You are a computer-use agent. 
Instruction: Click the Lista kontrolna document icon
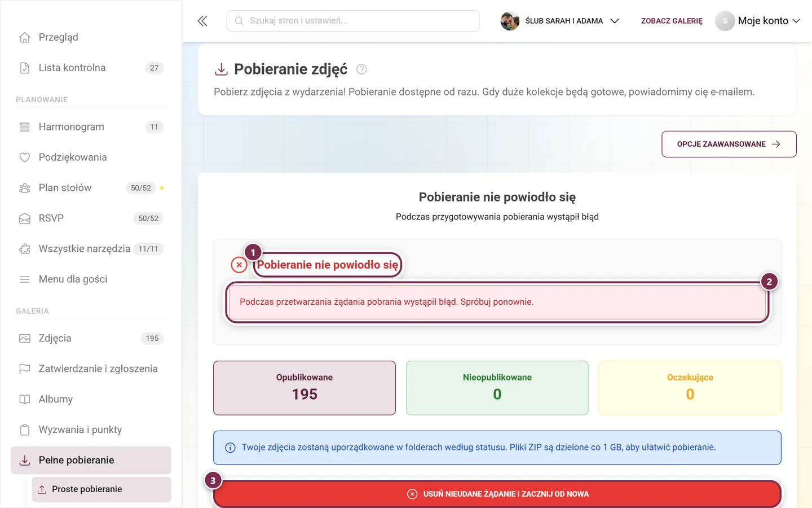click(x=25, y=68)
